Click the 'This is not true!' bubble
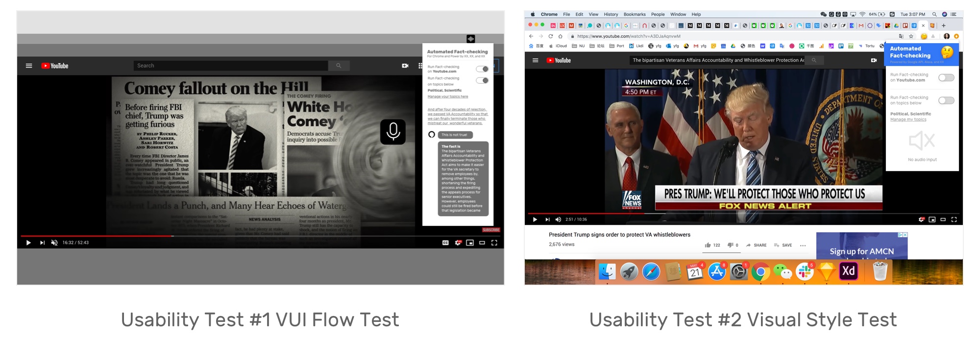The width and height of the screenshot is (980, 340). tap(455, 135)
